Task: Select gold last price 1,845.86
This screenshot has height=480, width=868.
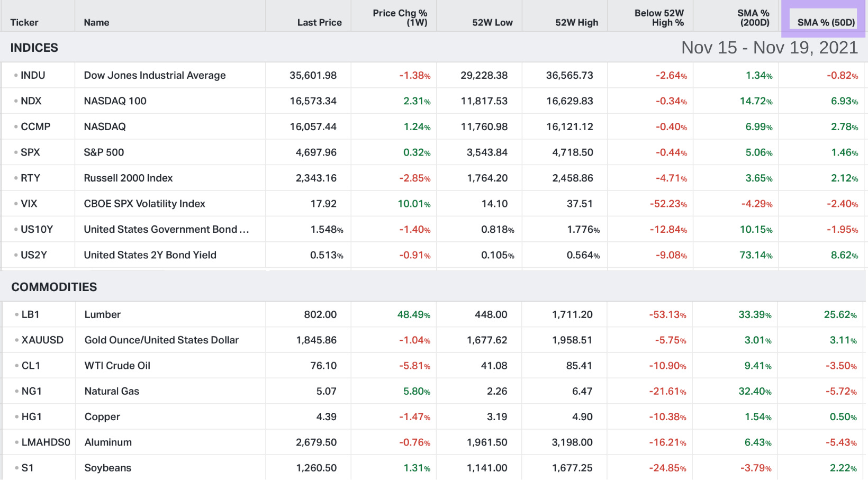Action: [317, 340]
